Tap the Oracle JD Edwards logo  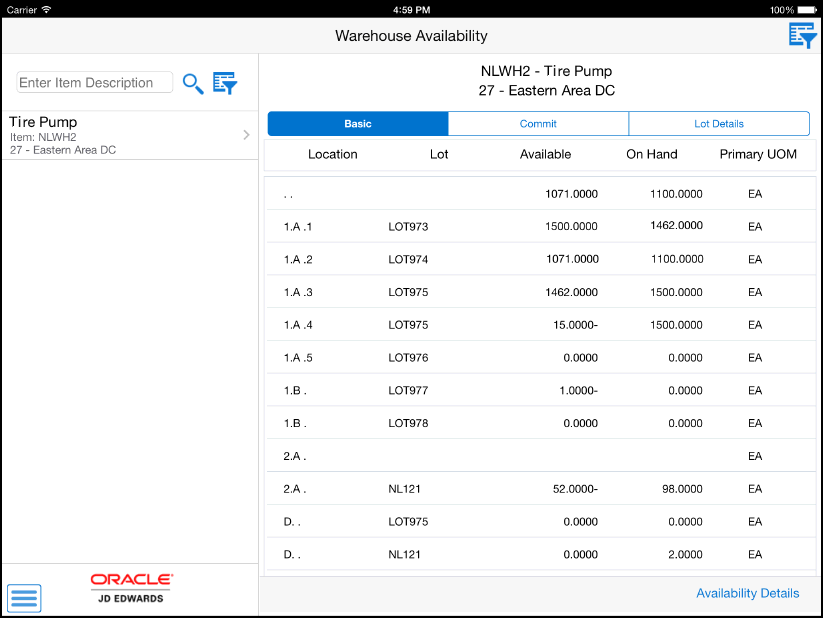[x=132, y=588]
